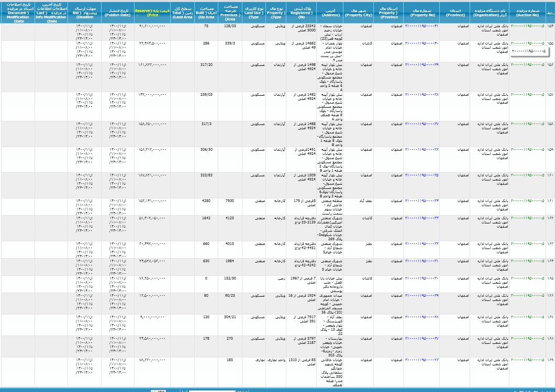Open the property number link in row 161
556x392 pixels.
click(x=421, y=200)
